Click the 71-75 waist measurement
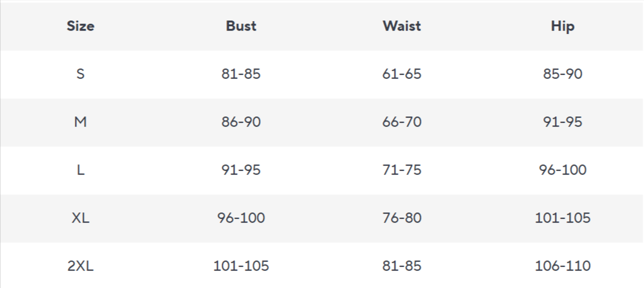Viewport: 644px width, 288px height. [x=402, y=170]
